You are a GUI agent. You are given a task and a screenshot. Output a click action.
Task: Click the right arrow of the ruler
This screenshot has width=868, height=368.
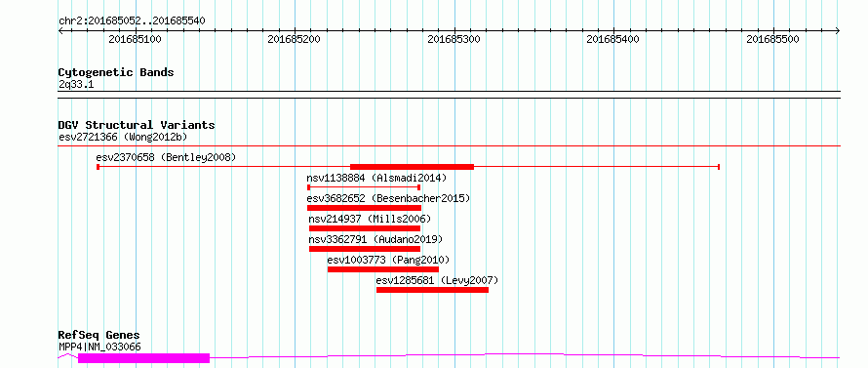point(838,31)
